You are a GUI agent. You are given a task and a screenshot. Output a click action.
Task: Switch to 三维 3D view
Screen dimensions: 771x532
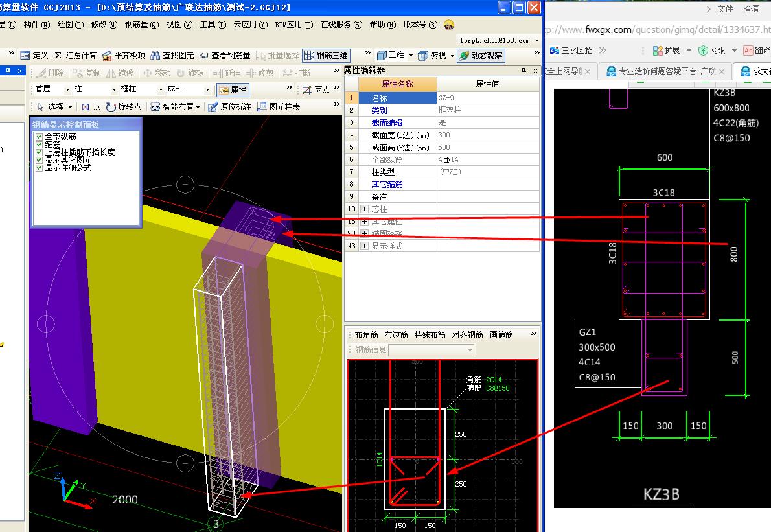(391, 55)
